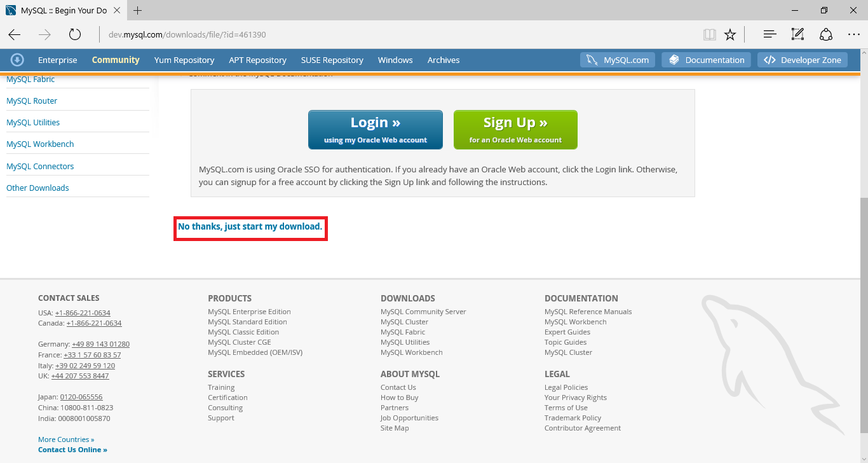Open MySQL Router in sidebar
The height and width of the screenshot is (463, 868).
32,100
